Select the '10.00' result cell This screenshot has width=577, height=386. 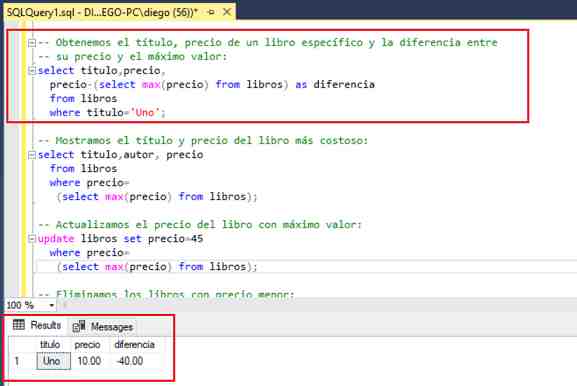coord(89,361)
